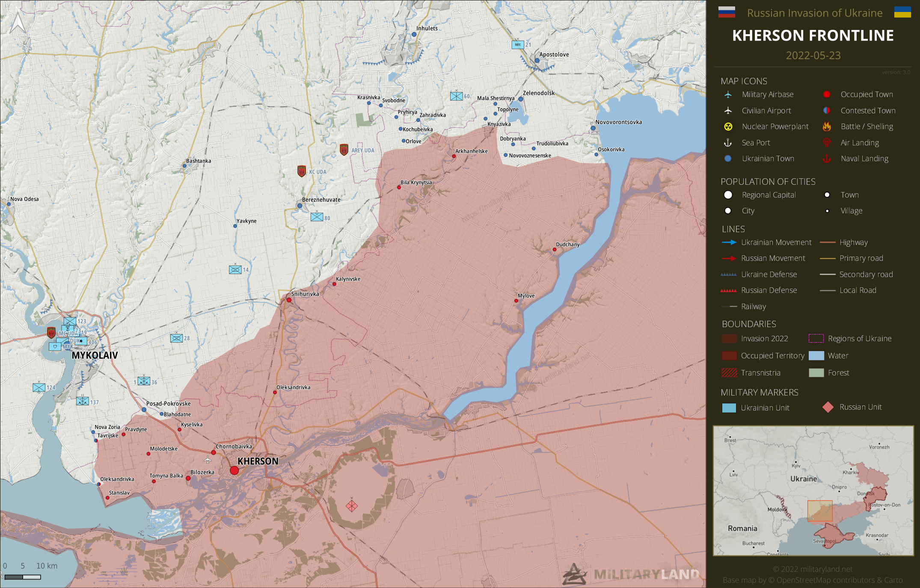This screenshot has height=588, width=920.
Task: Click the north arrow compass icon
Action: 18,23
